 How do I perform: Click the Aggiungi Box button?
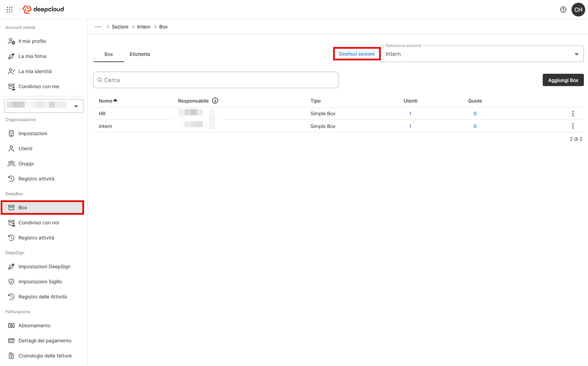tap(563, 80)
